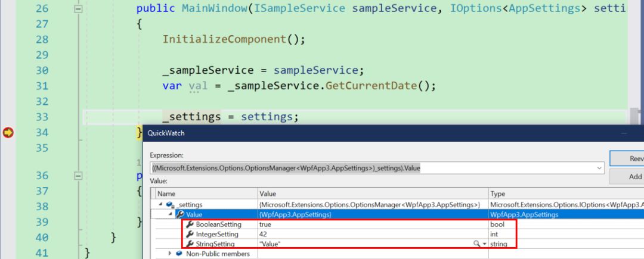Click the Add Watch button in QuickWatch
This screenshot has height=259, width=644.
[x=627, y=177]
